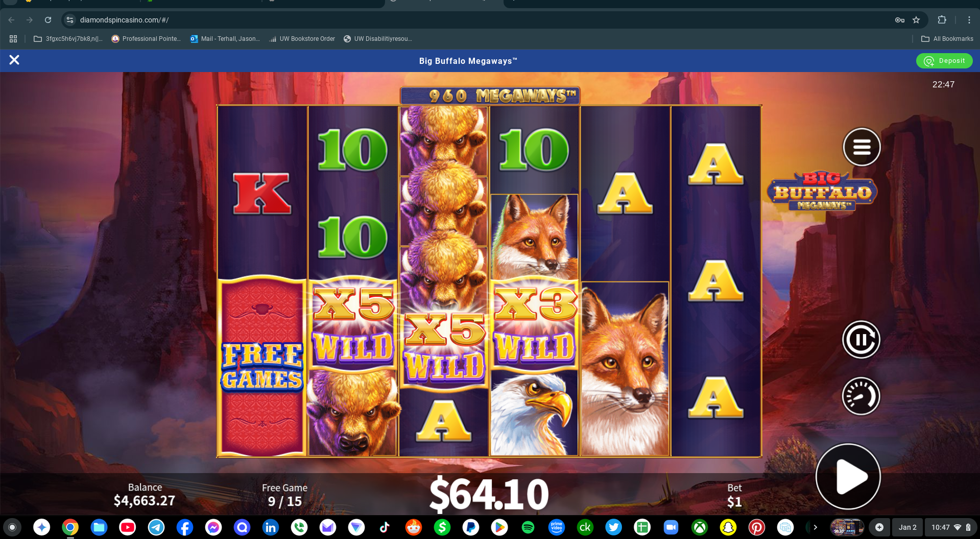
Task: Open the Mail - Terhall, Jason bookmark
Action: click(x=225, y=39)
